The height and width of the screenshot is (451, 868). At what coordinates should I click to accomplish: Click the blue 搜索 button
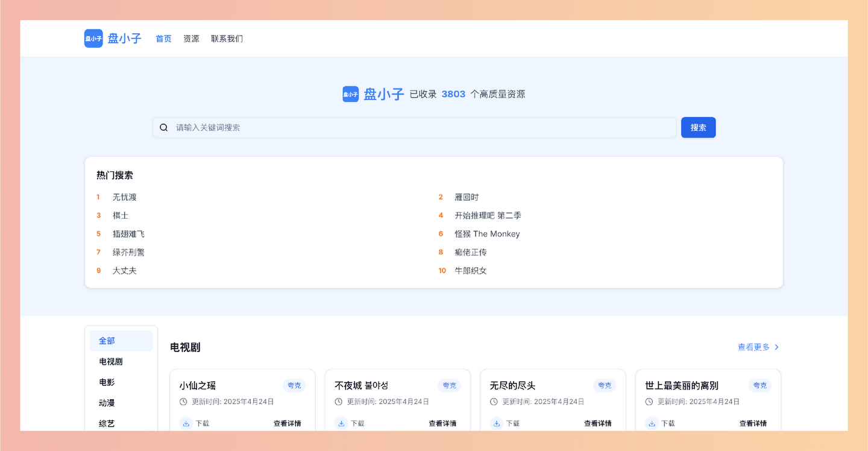699,128
